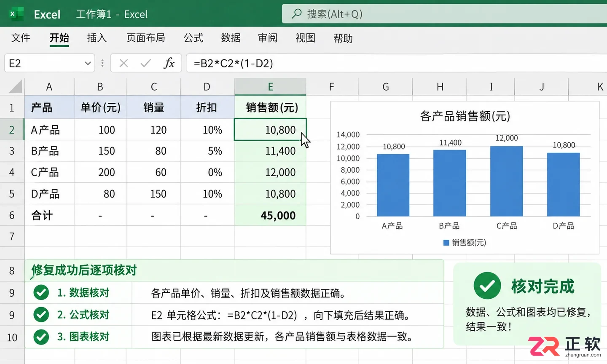The height and width of the screenshot is (364, 607).
Task: Expand the Name Box dropdown arrow
Action: tap(88, 63)
